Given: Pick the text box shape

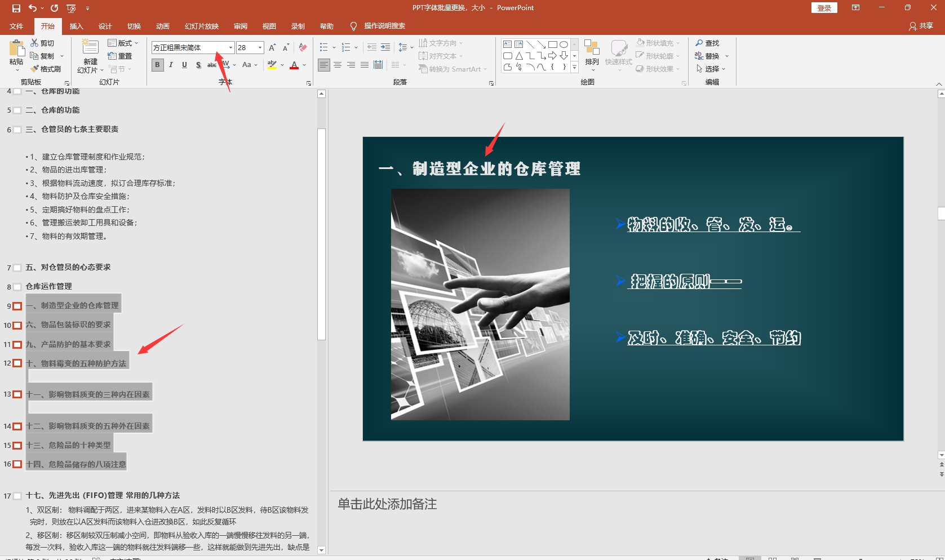Looking at the screenshot, I should tap(507, 45).
